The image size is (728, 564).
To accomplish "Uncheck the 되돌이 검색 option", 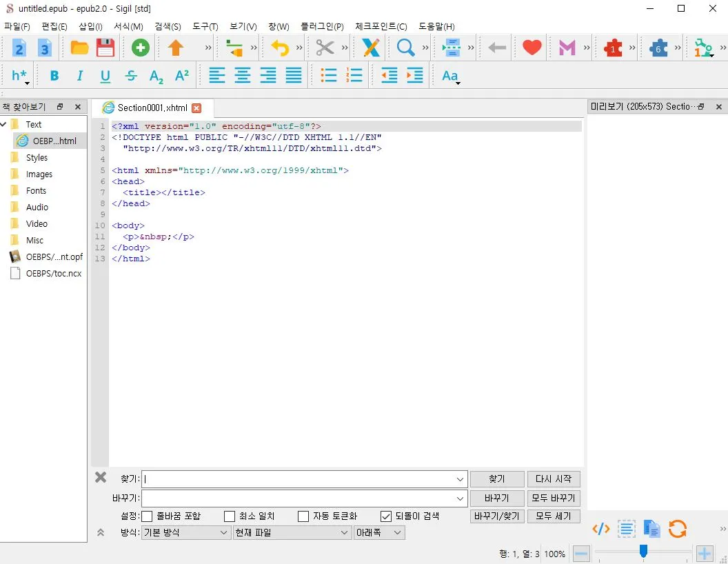I will (386, 516).
